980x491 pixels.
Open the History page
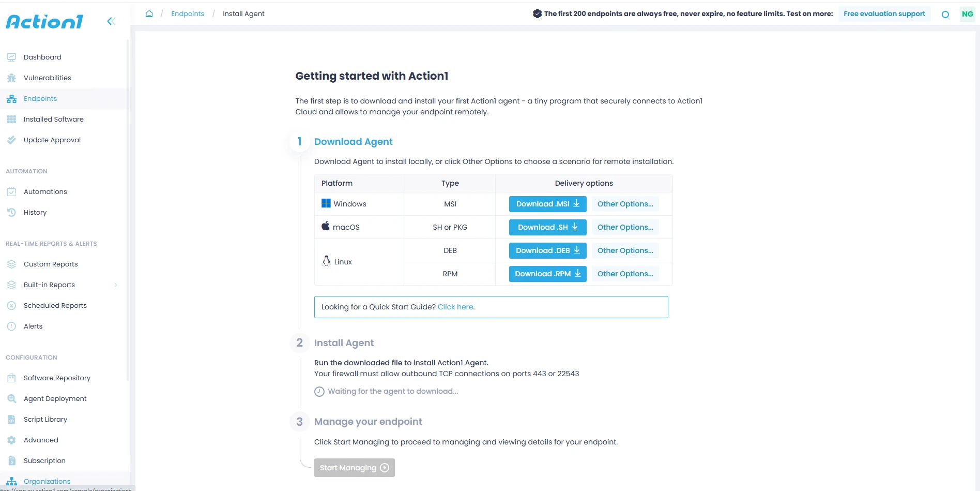tap(35, 213)
